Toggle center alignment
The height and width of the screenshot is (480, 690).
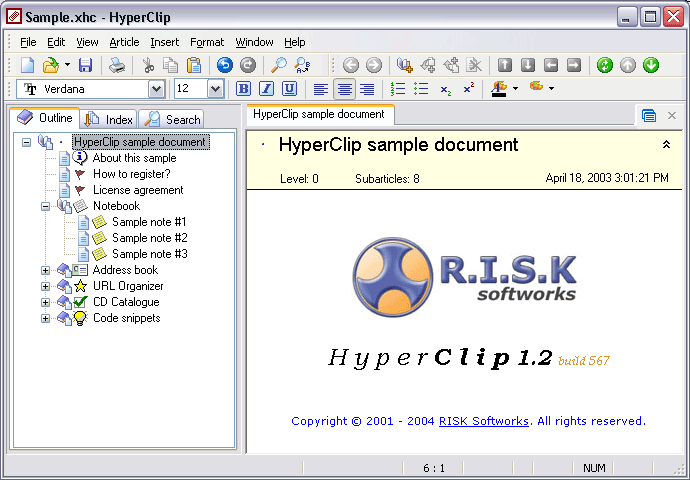click(345, 89)
